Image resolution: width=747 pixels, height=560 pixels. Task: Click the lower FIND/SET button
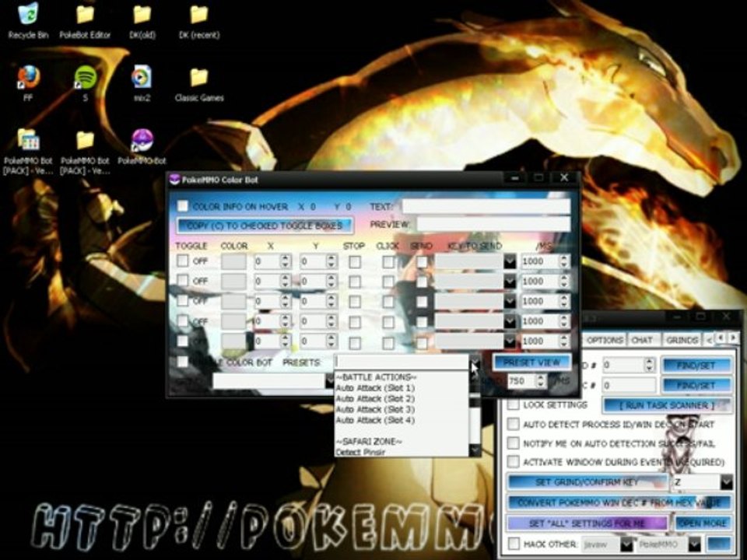[696, 384]
